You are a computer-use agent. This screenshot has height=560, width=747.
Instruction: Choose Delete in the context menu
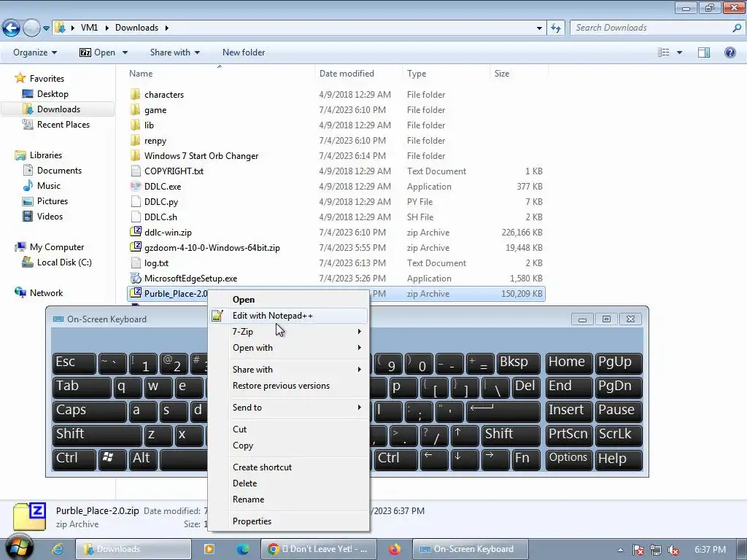click(x=290, y=483)
